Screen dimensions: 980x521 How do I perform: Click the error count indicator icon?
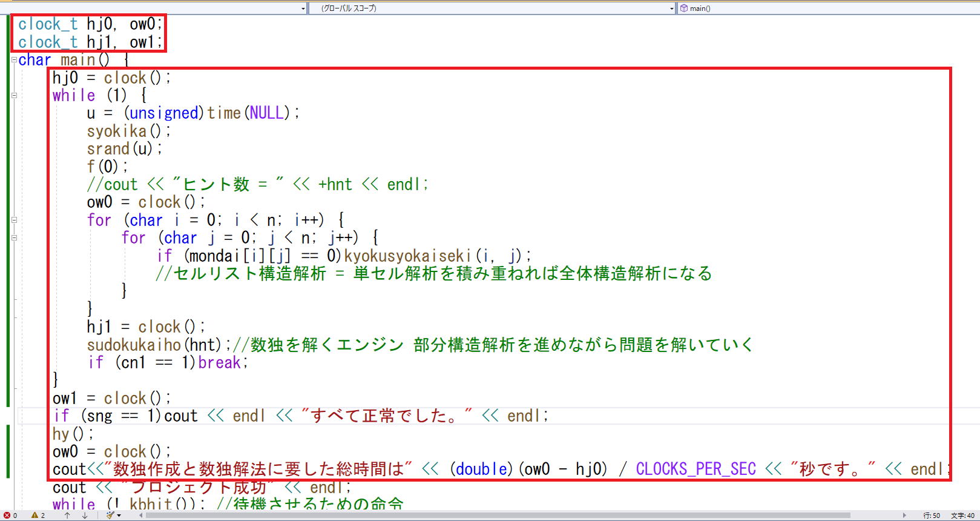pyautogui.click(x=7, y=516)
